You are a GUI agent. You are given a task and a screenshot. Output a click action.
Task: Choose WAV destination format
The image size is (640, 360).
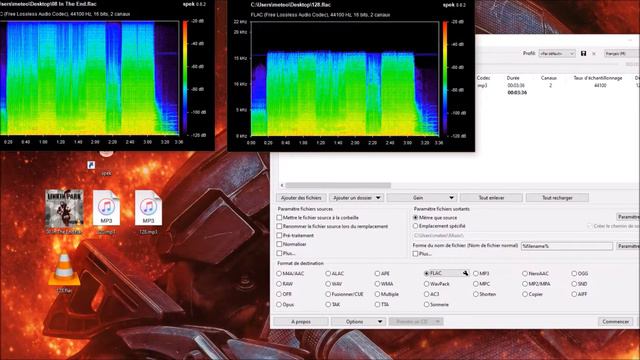point(328,284)
